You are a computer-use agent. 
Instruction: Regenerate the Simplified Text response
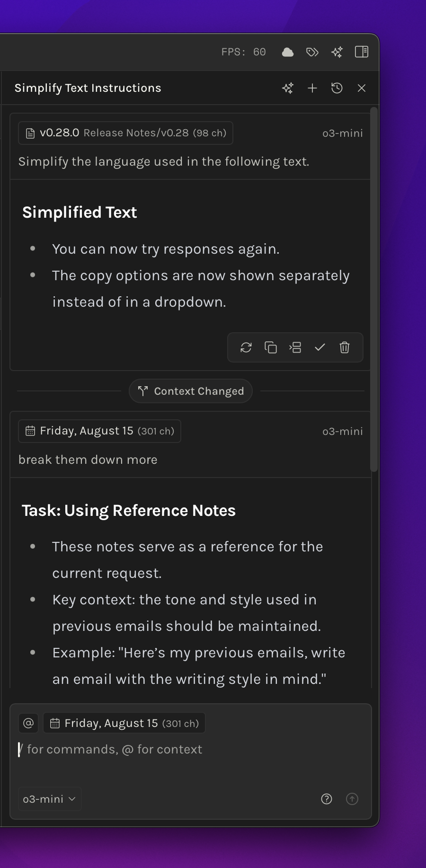(x=246, y=347)
